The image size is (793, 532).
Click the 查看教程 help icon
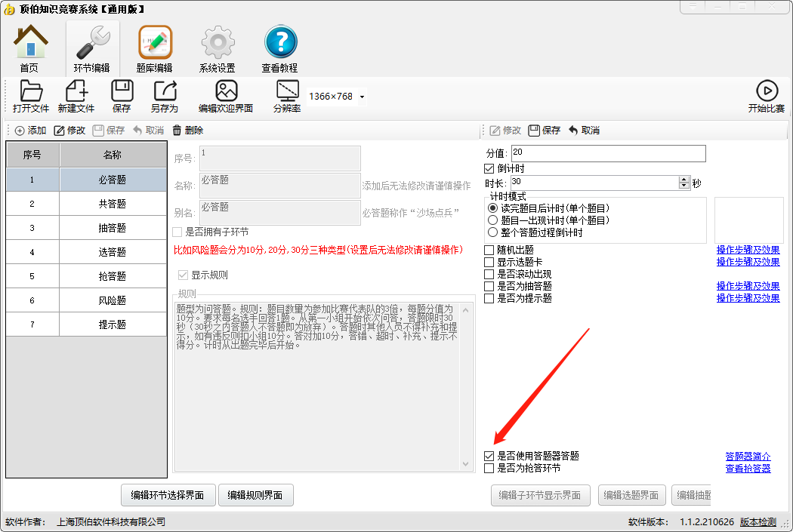tap(280, 48)
